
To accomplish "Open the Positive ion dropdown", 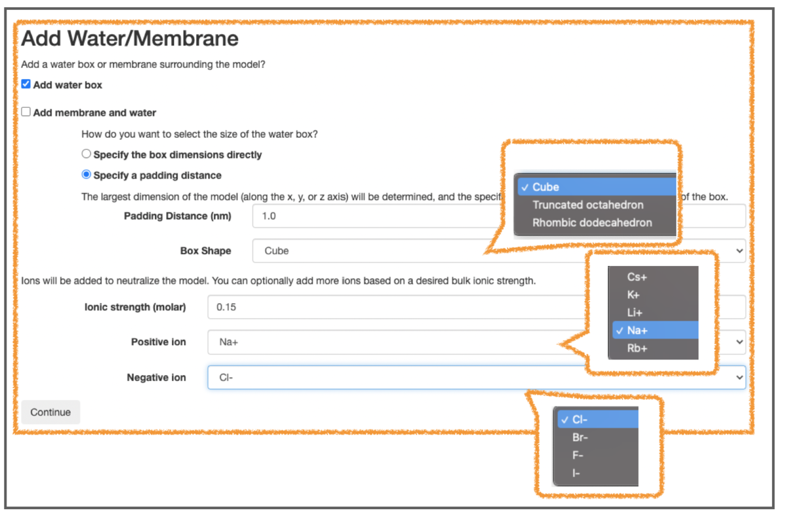I will point(477,342).
